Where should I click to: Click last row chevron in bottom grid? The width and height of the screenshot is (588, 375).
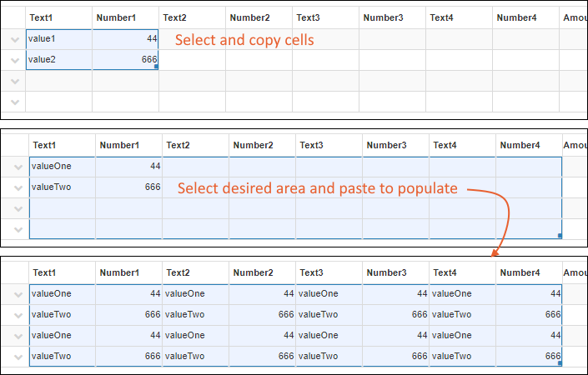(x=18, y=357)
